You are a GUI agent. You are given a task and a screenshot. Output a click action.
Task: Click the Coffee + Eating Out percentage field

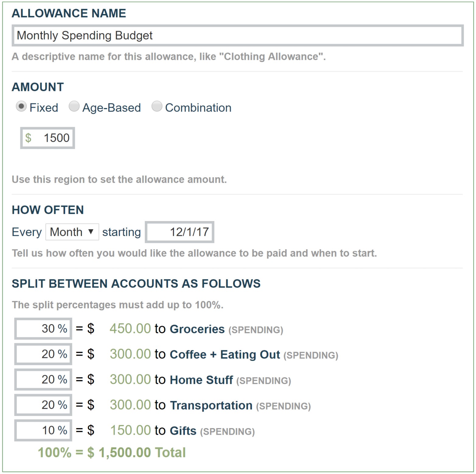point(43,354)
